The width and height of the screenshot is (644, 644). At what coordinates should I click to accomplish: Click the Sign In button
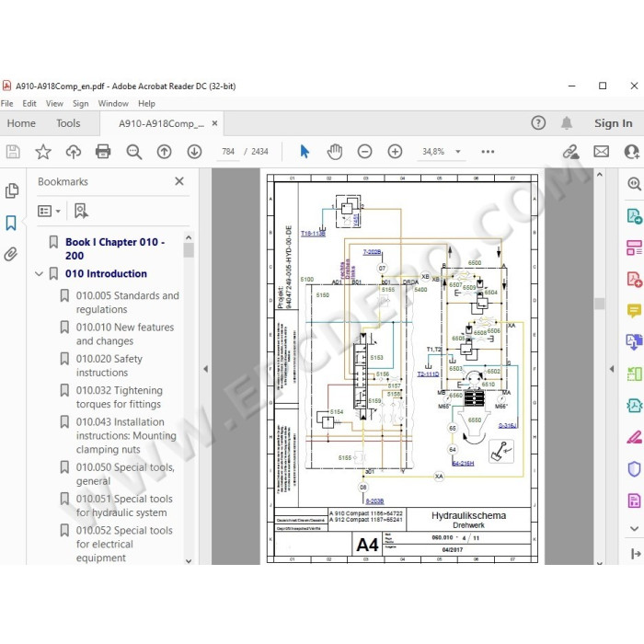pyautogui.click(x=614, y=123)
